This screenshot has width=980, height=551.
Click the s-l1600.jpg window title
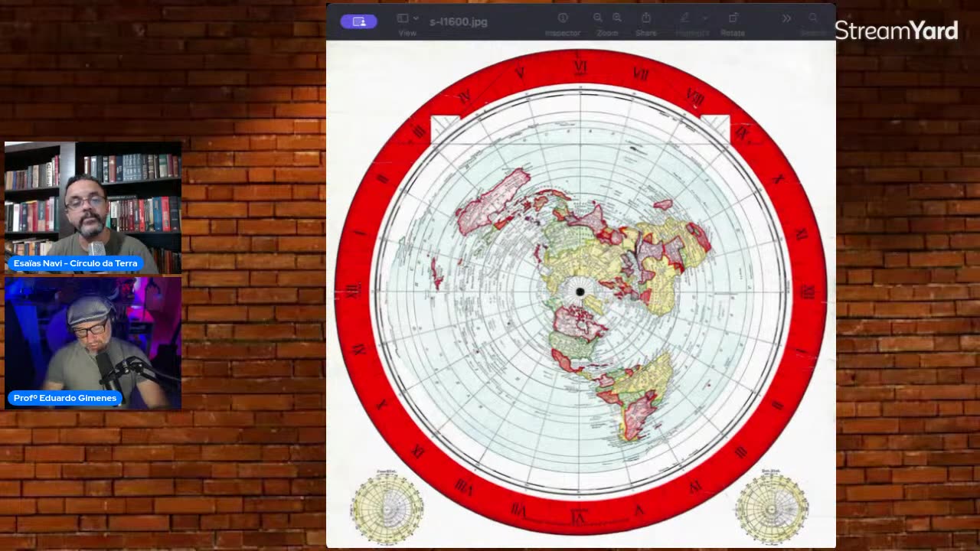click(459, 21)
